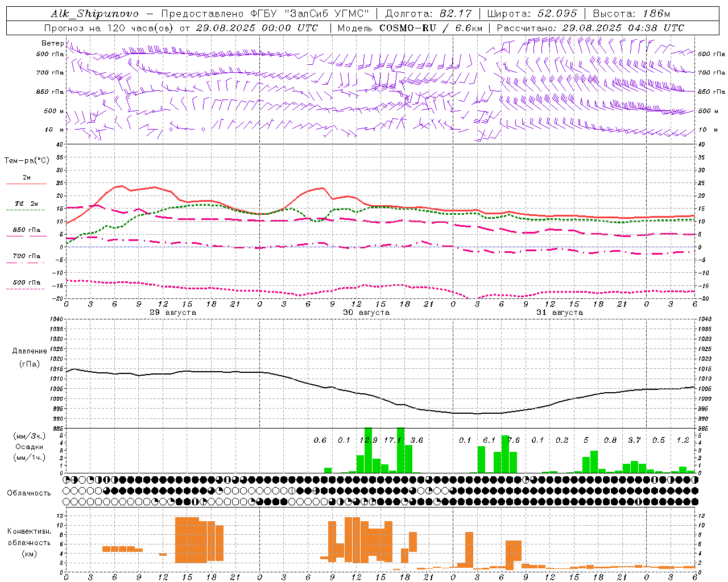This screenshot has height=582, width=728.
Task: Click the (мм/3ч.) unit label
Action: tap(29, 436)
